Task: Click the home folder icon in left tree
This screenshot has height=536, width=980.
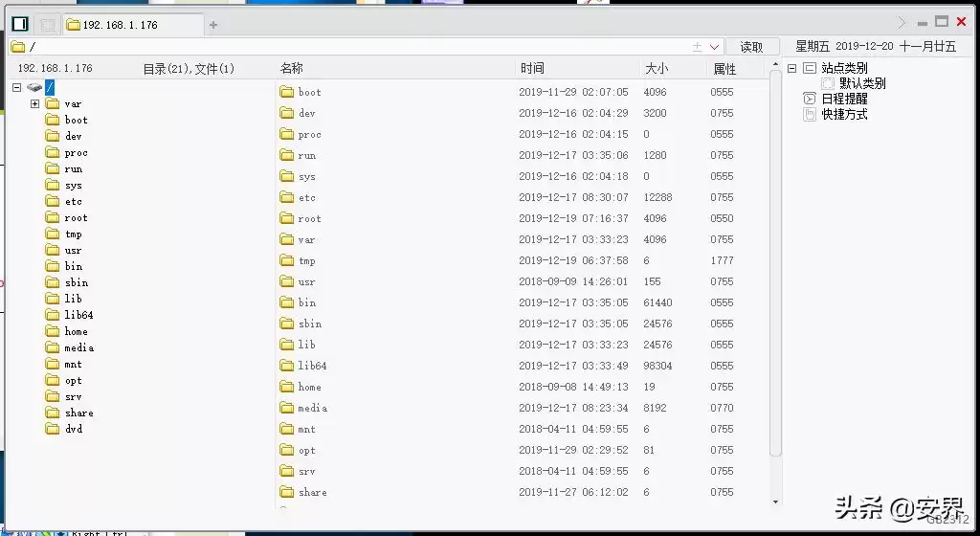Action: click(x=53, y=331)
